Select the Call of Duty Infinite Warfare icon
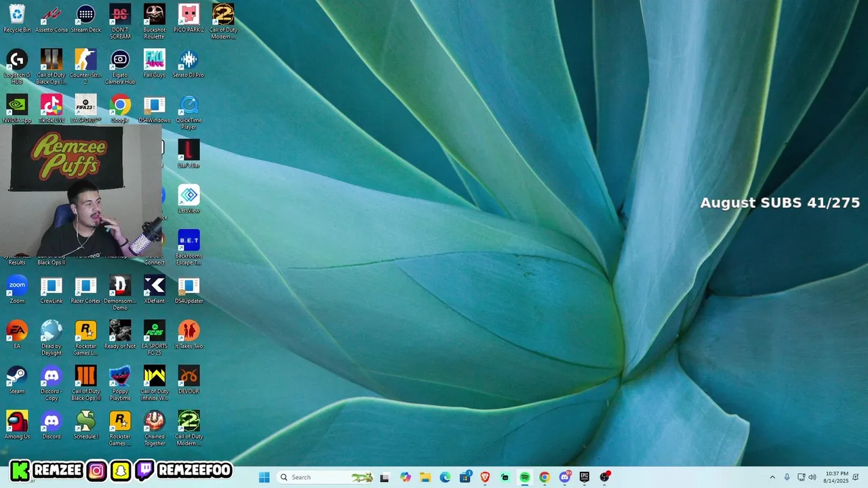This screenshot has width=868, height=488. (154, 384)
